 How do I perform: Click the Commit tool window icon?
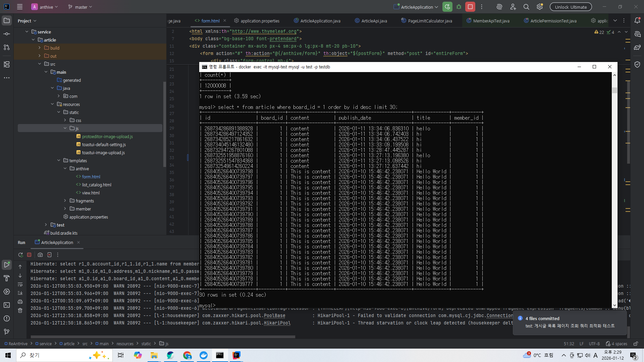(x=7, y=34)
